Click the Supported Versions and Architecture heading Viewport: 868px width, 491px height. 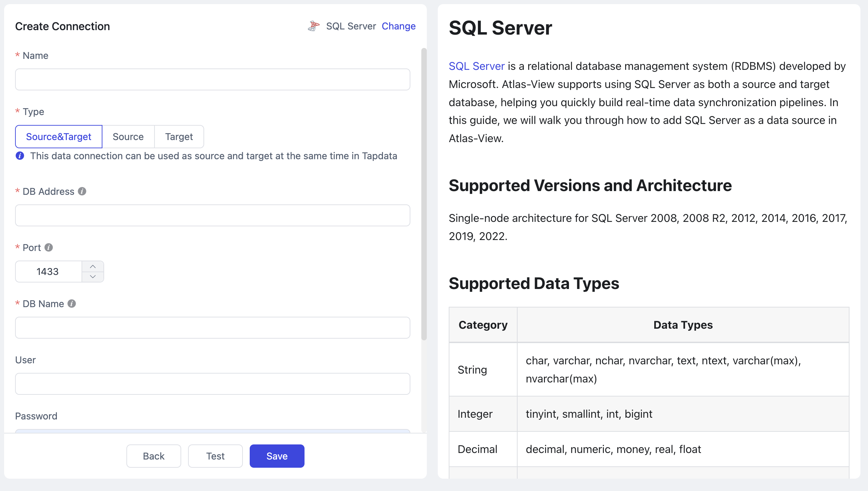[590, 186]
